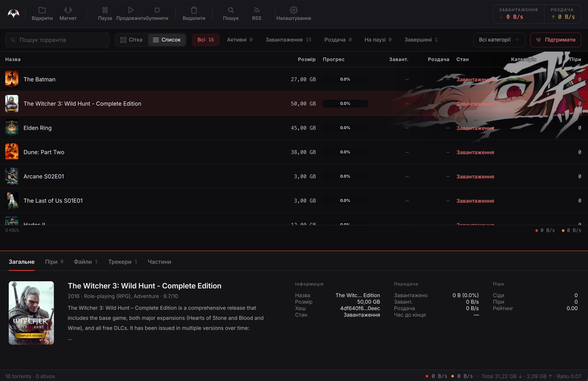Pause the selected torrent with Пауза

[x=105, y=14]
